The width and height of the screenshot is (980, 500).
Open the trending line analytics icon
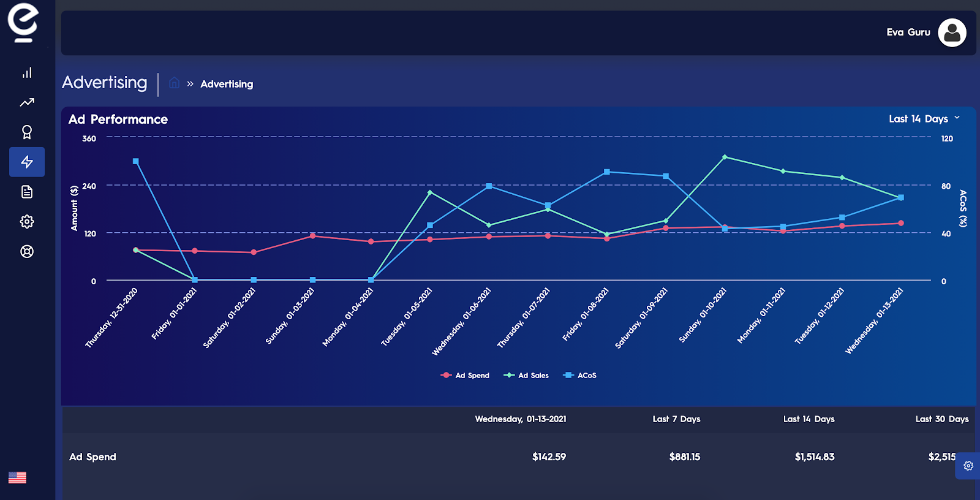coord(27,102)
